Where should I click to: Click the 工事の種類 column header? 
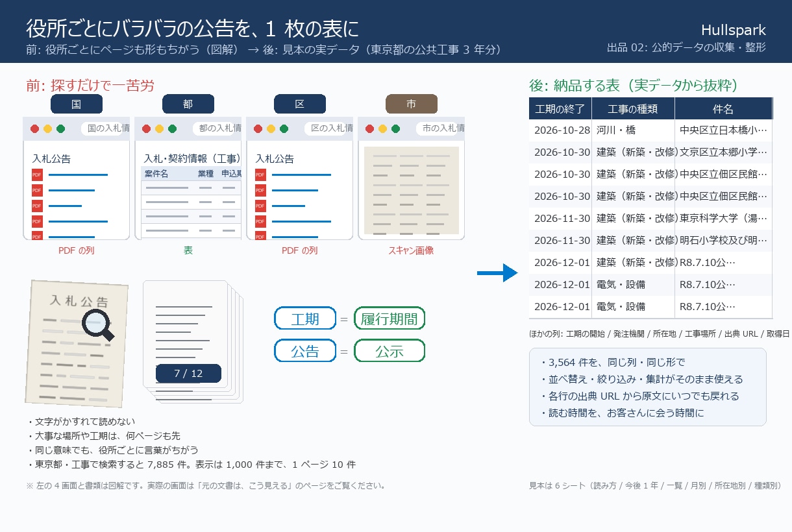pyautogui.click(x=633, y=109)
